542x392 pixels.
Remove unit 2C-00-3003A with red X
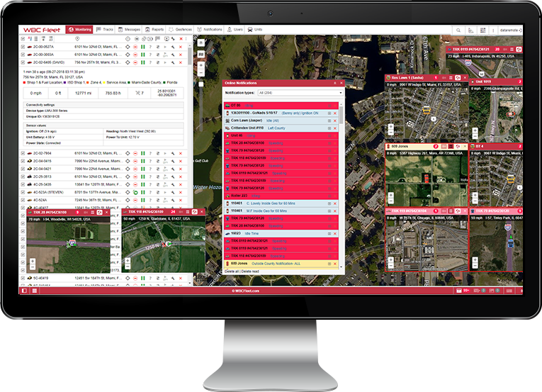click(x=181, y=55)
